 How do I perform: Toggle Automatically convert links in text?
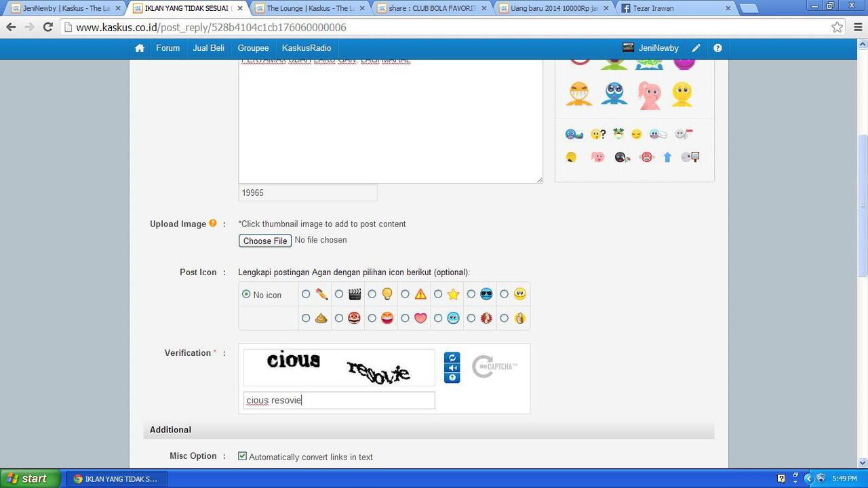(x=242, y=456)
